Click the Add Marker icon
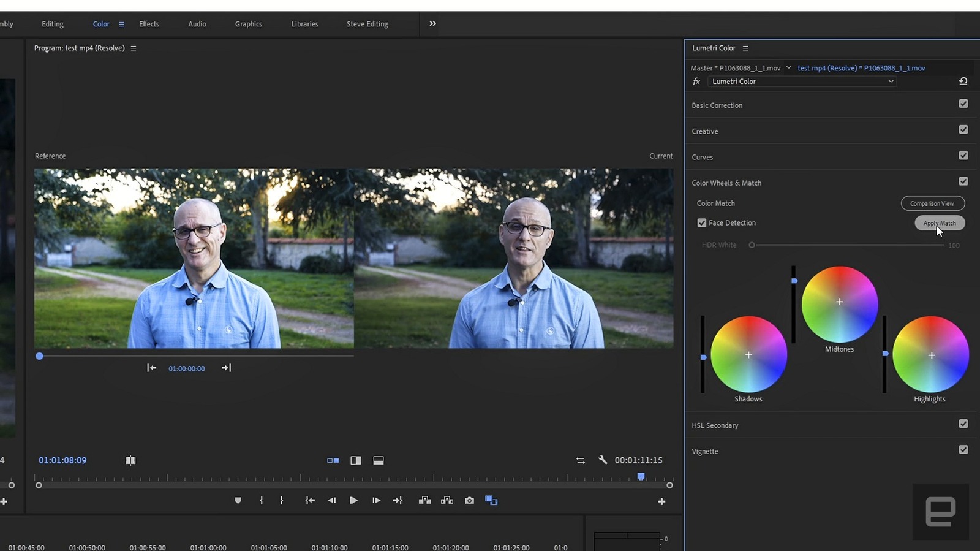This screenshot has width=980, height=551. coord(238,501)
